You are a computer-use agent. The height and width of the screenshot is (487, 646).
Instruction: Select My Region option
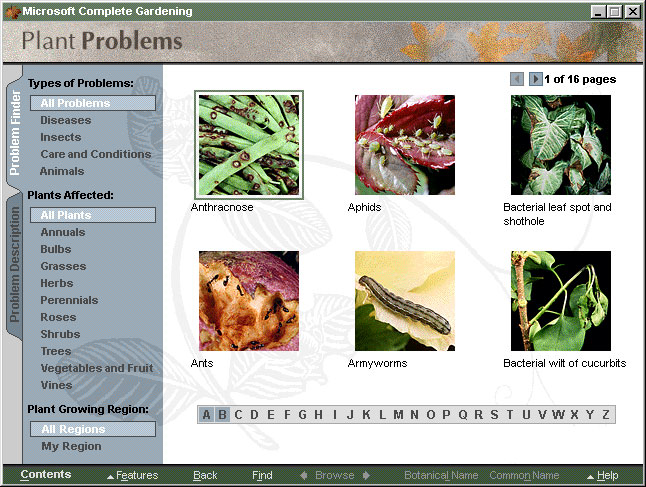(71, 446)
